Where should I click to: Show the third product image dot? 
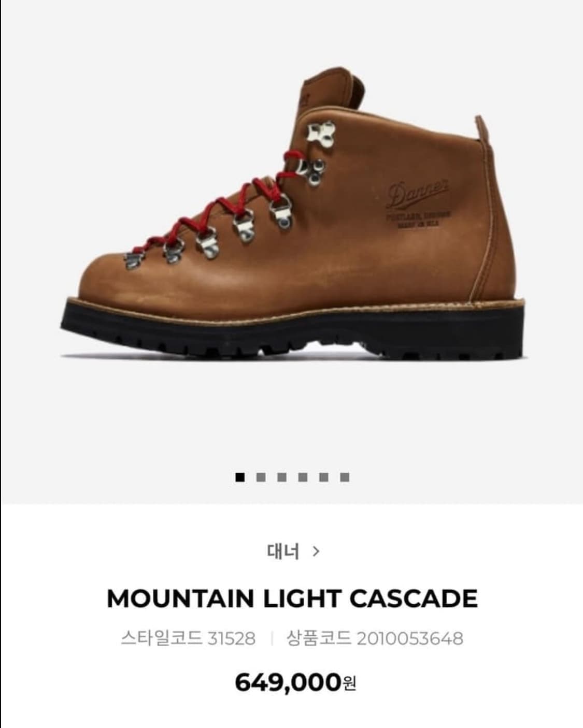pyautogui.click(x=282, y=477)
